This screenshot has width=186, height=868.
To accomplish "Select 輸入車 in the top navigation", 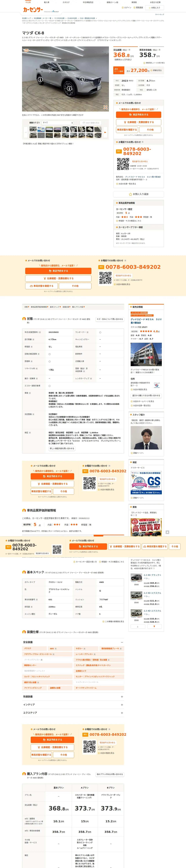I will (x=47, y=2).
